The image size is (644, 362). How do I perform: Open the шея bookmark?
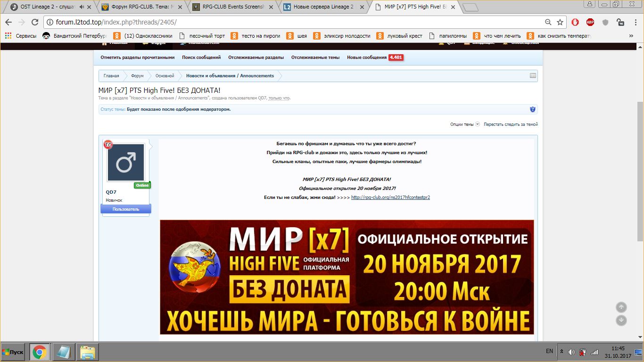pyautogui.click(x=297, y=36)
